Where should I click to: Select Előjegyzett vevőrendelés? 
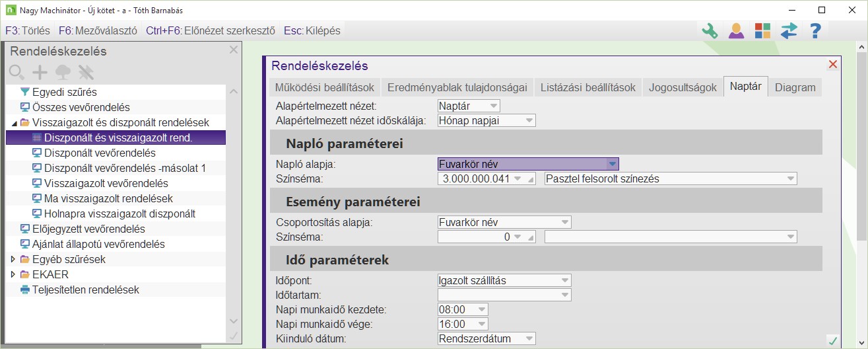tap(88, 229)
